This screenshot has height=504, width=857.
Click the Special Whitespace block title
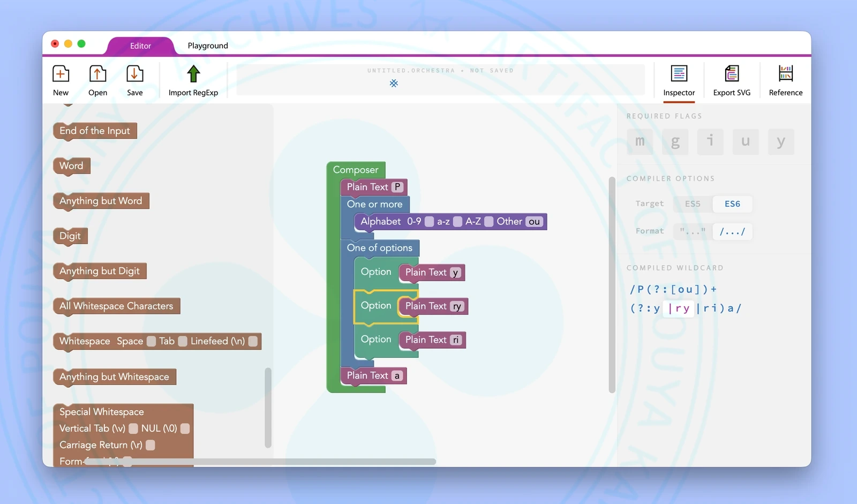[x=102, y=412]
